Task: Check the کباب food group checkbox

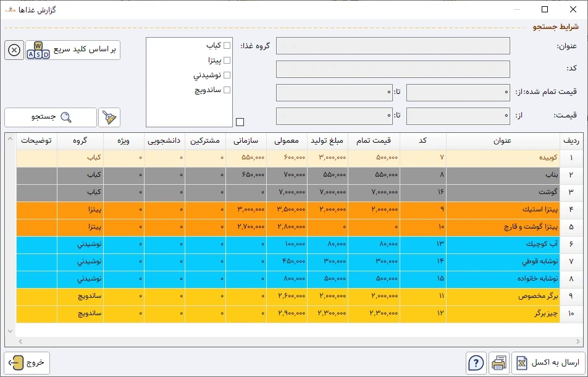Action: point(227,46)
